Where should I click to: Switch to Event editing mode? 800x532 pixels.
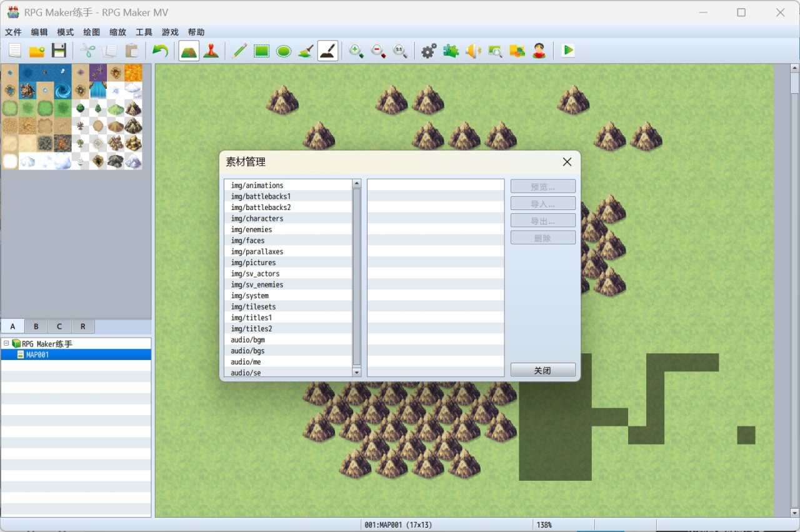[x=211, y=51]
